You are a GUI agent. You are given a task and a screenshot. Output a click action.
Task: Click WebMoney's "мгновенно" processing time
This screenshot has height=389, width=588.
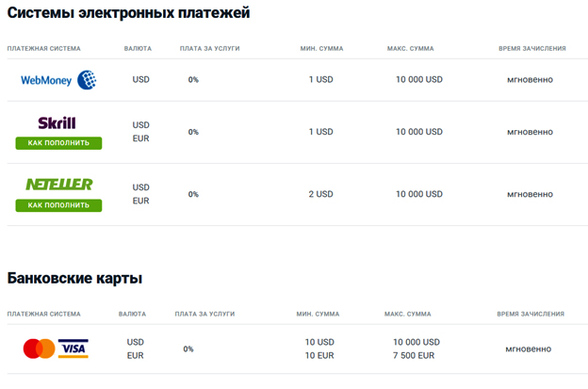pos(530,80)
